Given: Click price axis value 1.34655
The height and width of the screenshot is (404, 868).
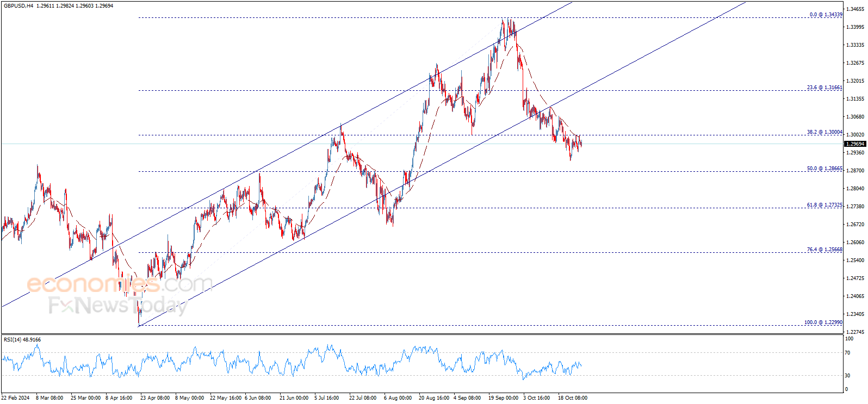Looking at the screenshot, I should 855,9.
